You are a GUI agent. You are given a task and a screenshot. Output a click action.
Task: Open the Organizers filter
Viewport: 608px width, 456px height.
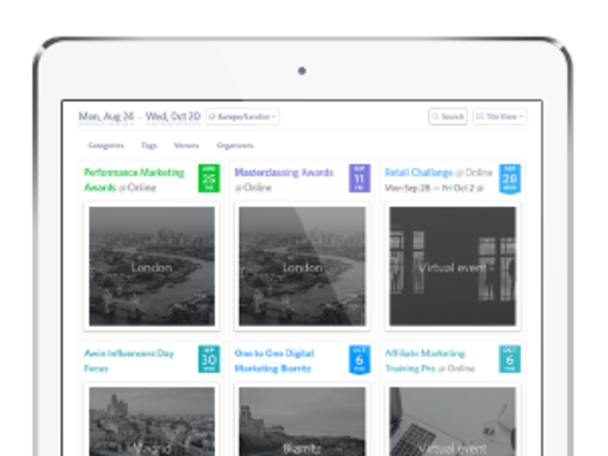click(x=234, y=146)
